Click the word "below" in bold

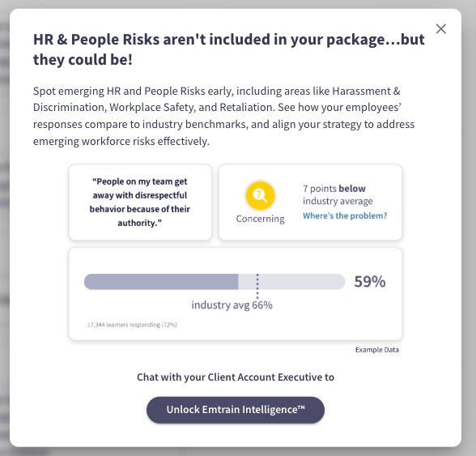(352, 189)
